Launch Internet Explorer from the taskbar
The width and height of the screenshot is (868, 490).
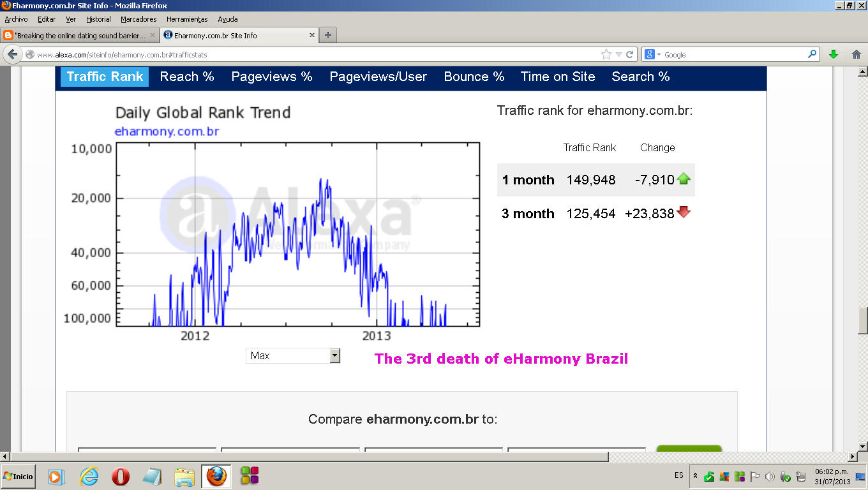point(89,476)
